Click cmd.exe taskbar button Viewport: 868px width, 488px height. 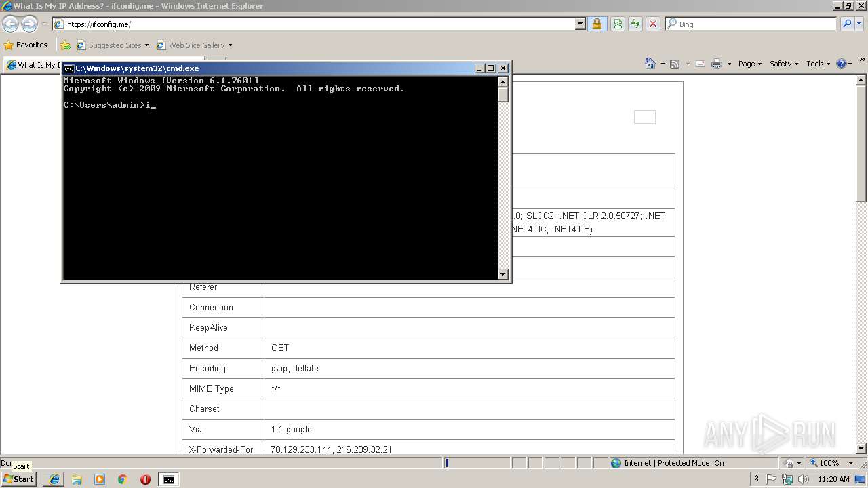[x=168, y=479]
